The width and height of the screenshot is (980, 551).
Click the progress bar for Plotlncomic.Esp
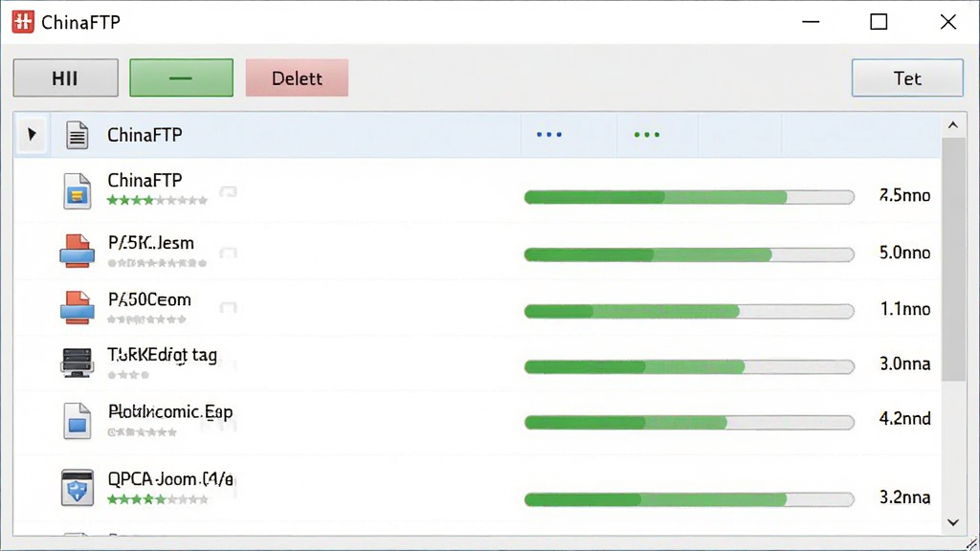click(689, 423)
